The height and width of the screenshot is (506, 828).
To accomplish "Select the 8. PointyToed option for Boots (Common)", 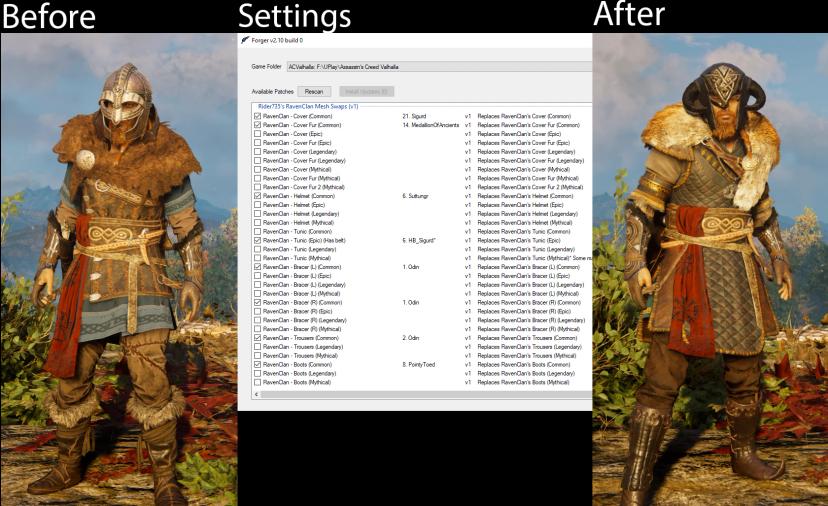I will point(418,365).
